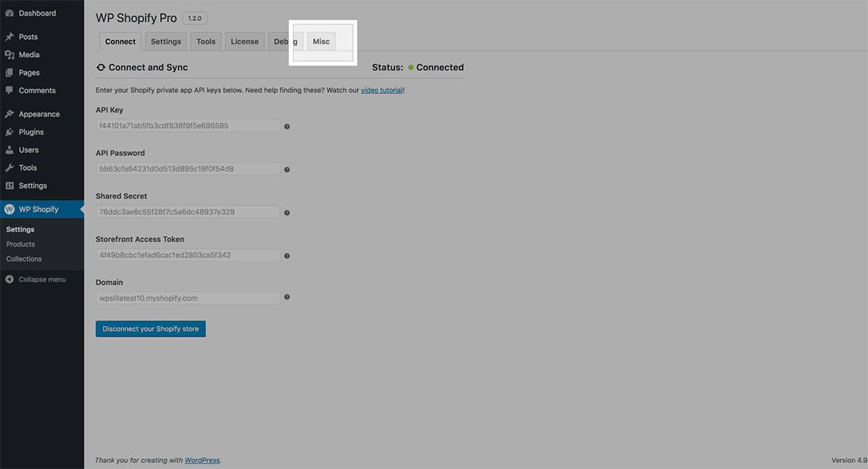Open the plugin Settings tab
Viewport: 868px width, 469px height.
(165, 41)
